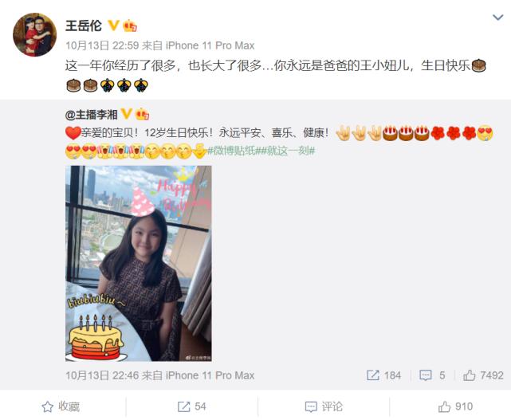The image size is (511, 420).
Task: Click the membership crown badge beside 王岳伦
Action: pyautogui.click(x=130, y=26)
